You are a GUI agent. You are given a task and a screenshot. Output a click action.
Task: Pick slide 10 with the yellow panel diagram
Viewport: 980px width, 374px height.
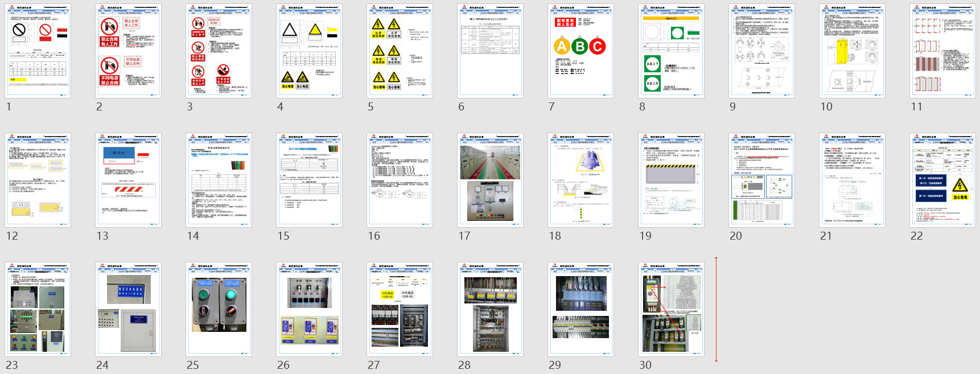pos(852,51)
